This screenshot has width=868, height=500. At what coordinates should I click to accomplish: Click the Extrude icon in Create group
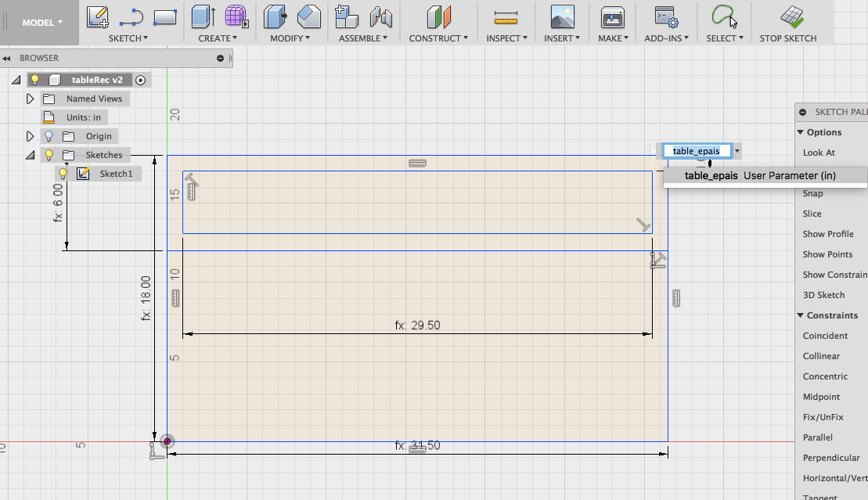tap(203, 16)
